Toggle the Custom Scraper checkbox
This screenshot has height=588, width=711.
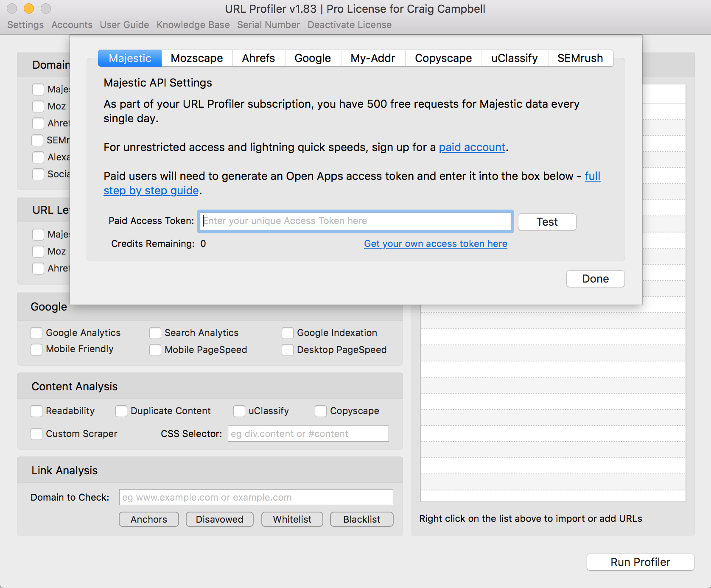coord(36,434)
